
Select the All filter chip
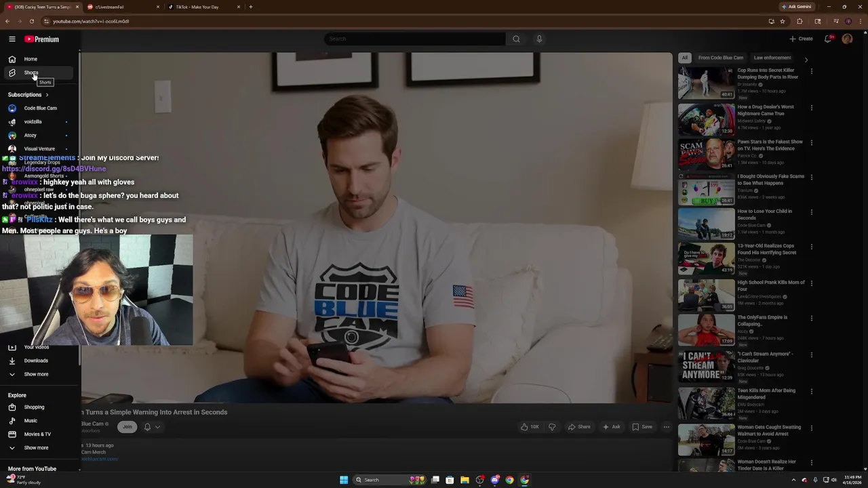coord(685,58)
